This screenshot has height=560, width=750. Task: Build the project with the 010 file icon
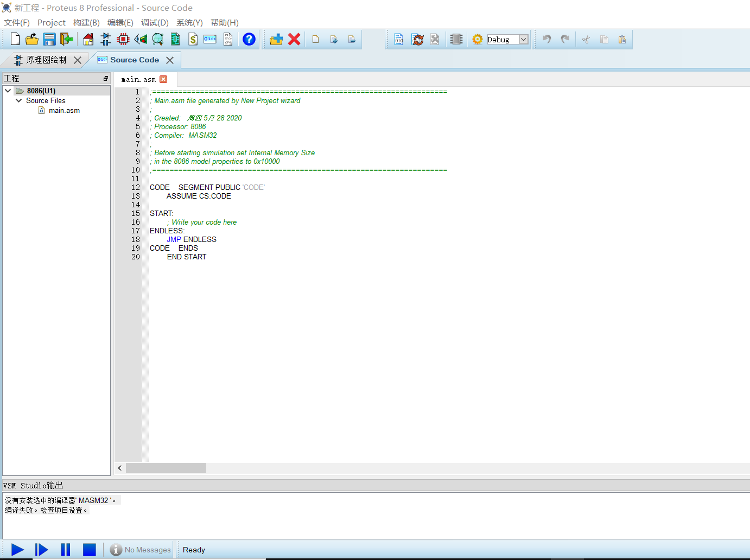click(x=399, y=39)
